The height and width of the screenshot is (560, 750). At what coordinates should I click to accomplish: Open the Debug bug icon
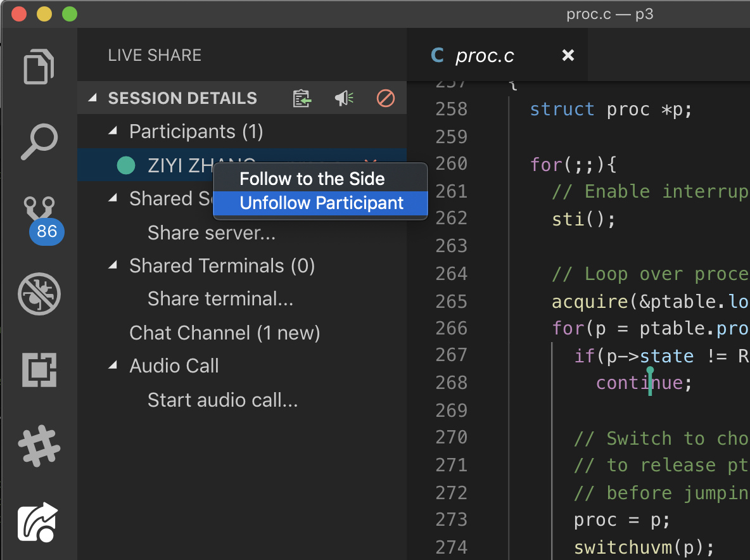(x=39, y=294)
